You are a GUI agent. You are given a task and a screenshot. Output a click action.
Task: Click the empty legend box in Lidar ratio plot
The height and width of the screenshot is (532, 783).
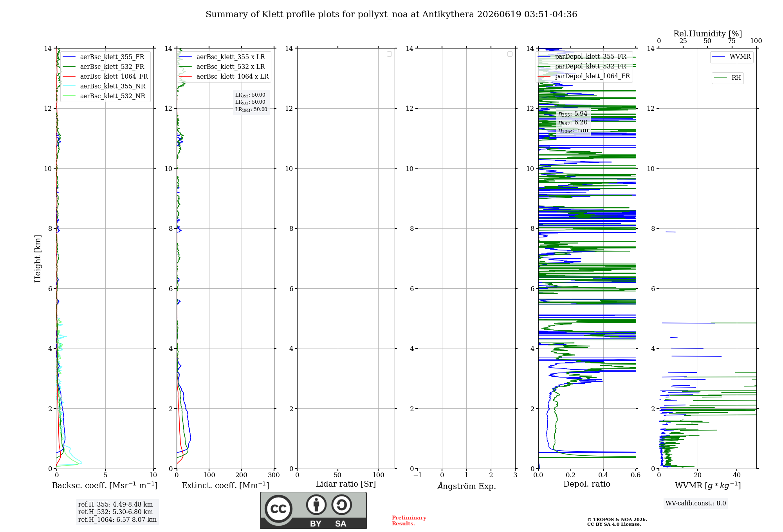point(389,54)
